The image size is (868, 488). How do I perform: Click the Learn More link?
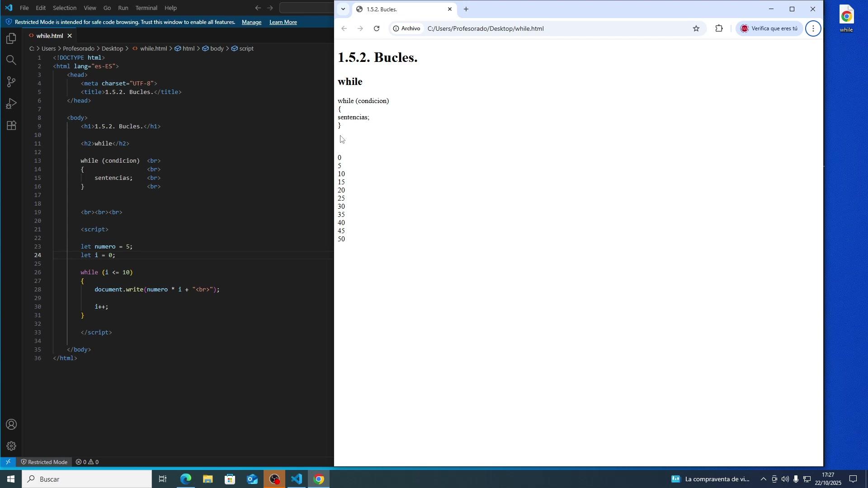click(x=283, y=22)
